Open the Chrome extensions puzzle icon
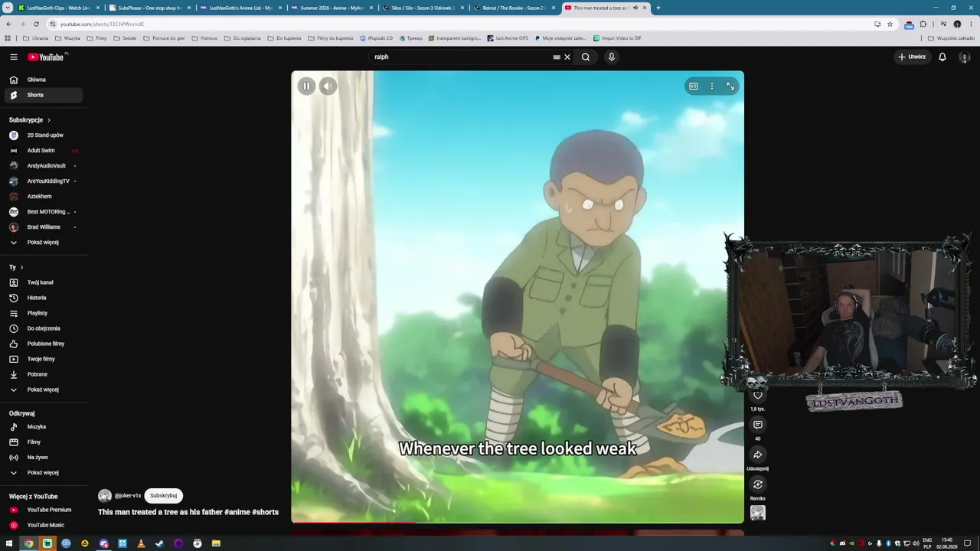Screen dimensions: 980x551 923,24
